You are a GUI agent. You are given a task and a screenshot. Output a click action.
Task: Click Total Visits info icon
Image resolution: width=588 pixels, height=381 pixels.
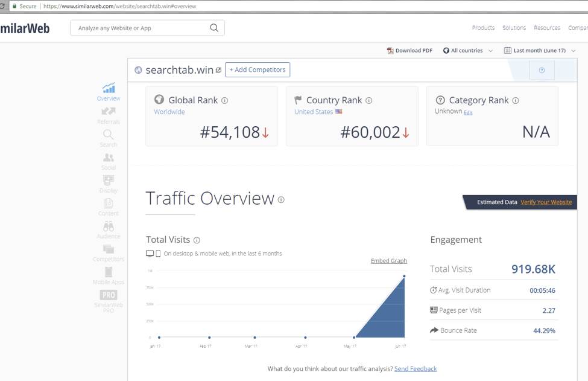(x=197, y=240)
